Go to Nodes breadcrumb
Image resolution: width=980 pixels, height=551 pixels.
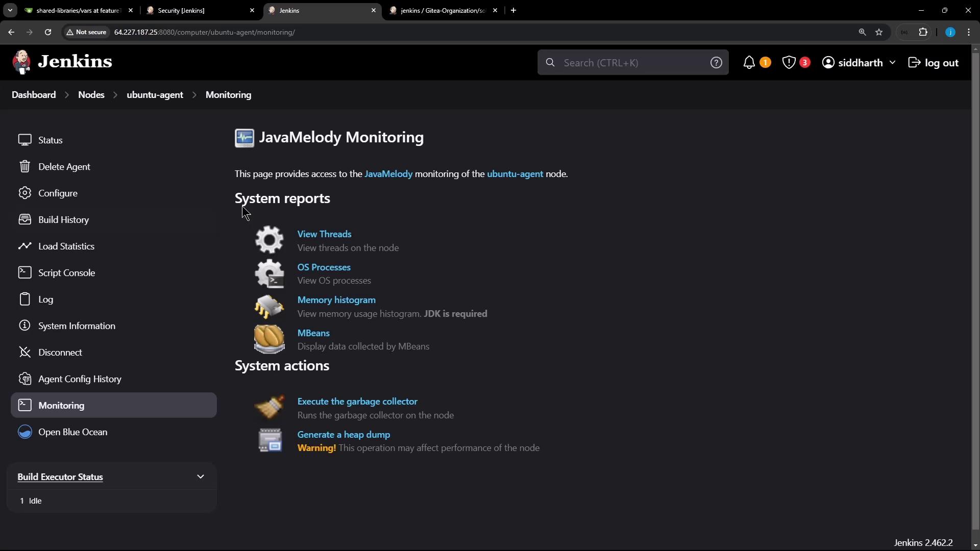tap(91, 95)
